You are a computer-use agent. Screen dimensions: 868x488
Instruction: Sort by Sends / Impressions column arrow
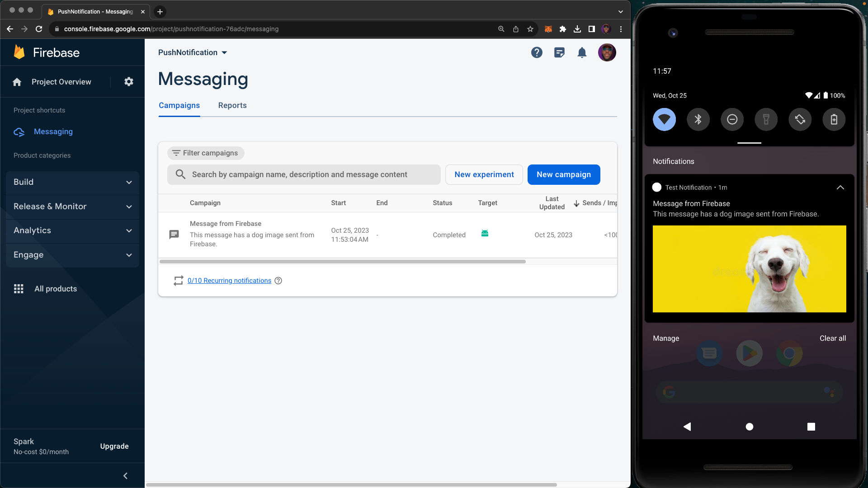click(x=576, y=203)
